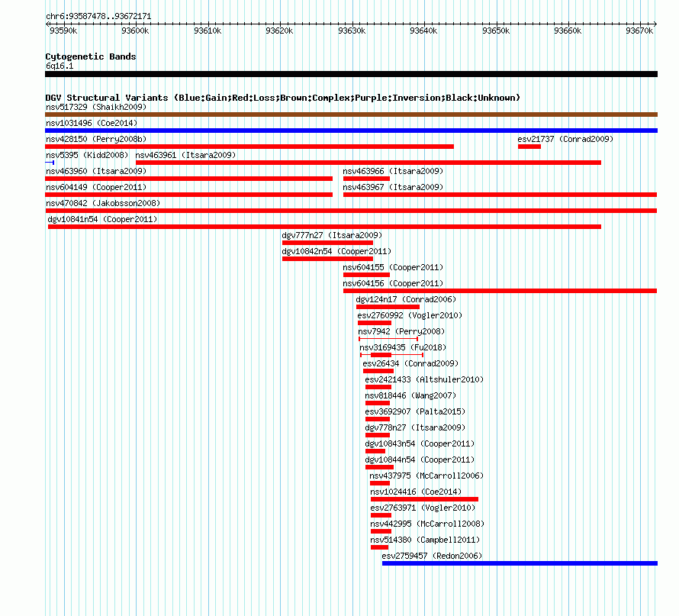Select the long red nsv604156 bar
Image resolution: width=679 pixels, height=616 pixels.
pyautogui.click(x=500, y=291)
